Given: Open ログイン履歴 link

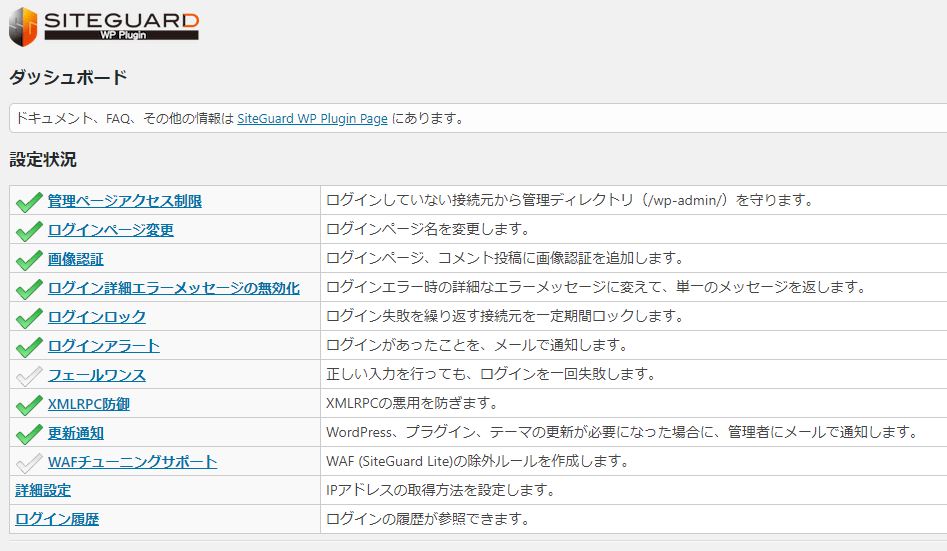Looking at the screenshot, I should [57, 519].
